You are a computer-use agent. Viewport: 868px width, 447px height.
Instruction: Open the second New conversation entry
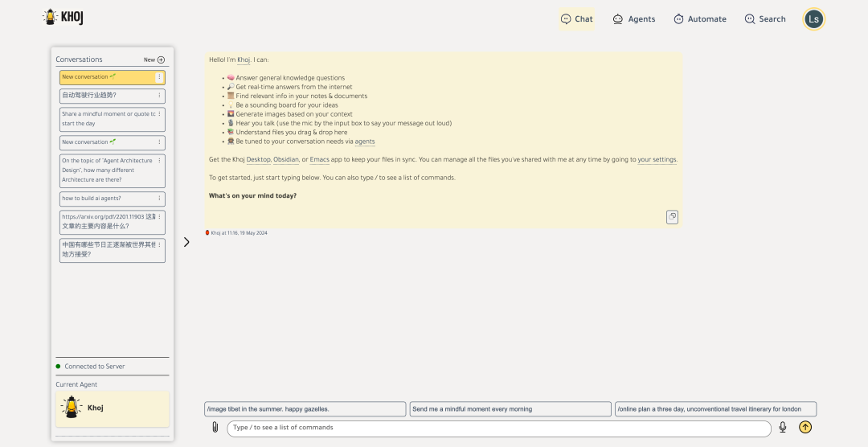coord(113,143)
